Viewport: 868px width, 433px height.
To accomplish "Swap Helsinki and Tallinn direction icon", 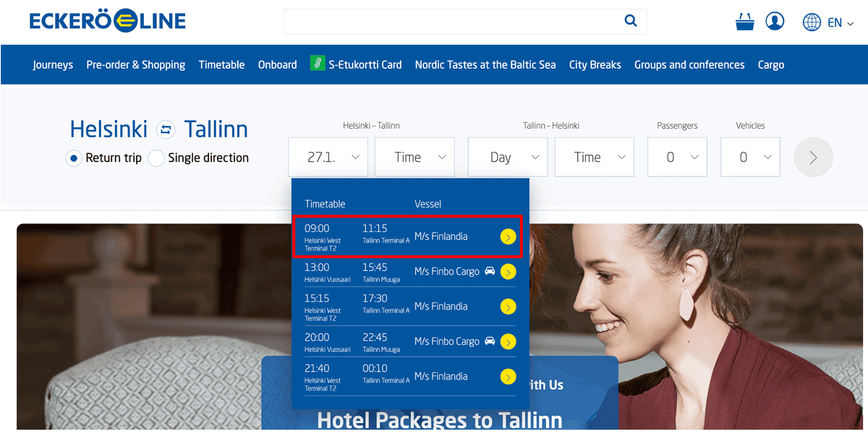I will point(166,130).
